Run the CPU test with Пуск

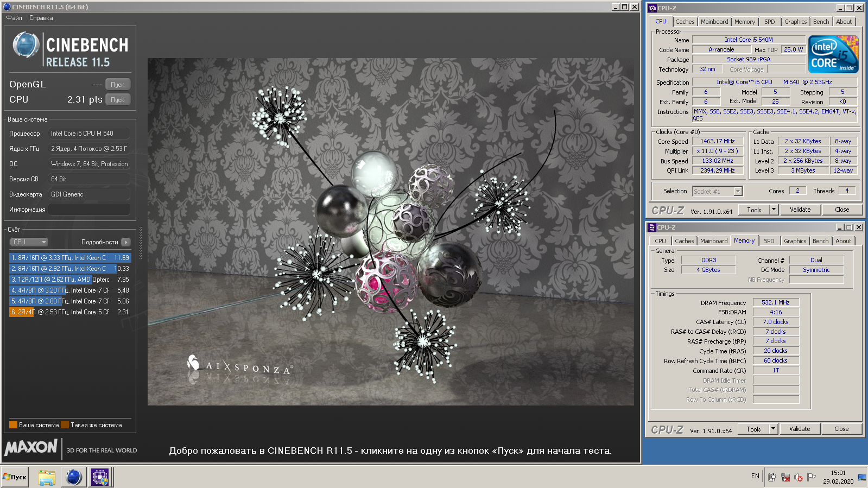pyautogui.click(x=118, y=100)
